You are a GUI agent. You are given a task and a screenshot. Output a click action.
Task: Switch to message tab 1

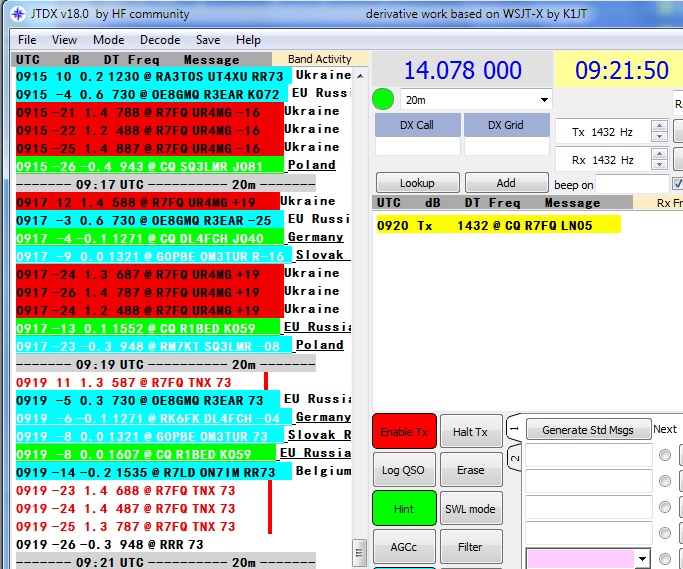(x=514, y=427)
